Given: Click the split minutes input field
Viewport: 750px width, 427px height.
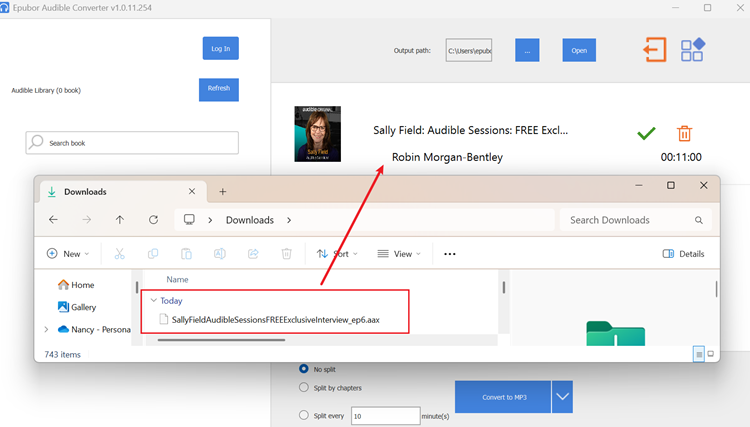Looking at the screenshot, I should pyautogui.click(x=386, y=416).
